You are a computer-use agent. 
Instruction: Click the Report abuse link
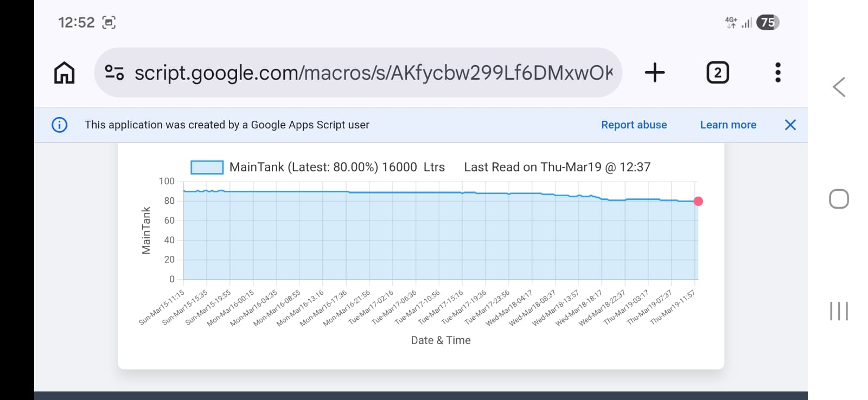tap(634, 125)
